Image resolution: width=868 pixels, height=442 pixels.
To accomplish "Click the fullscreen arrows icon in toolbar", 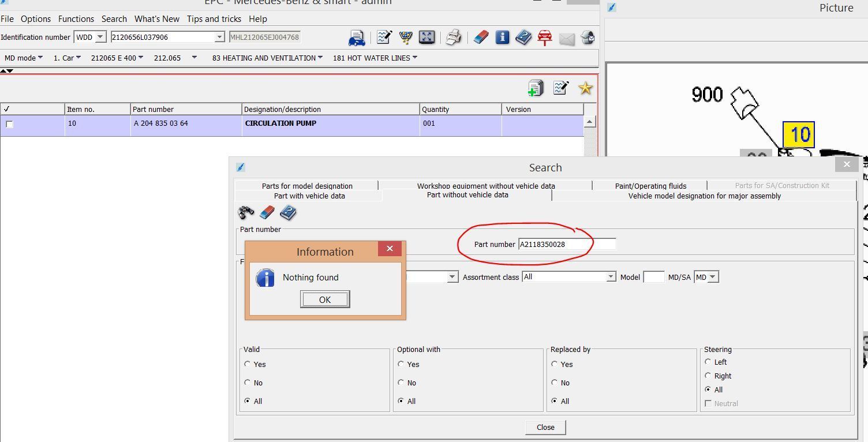I will (x=426, y=38).
